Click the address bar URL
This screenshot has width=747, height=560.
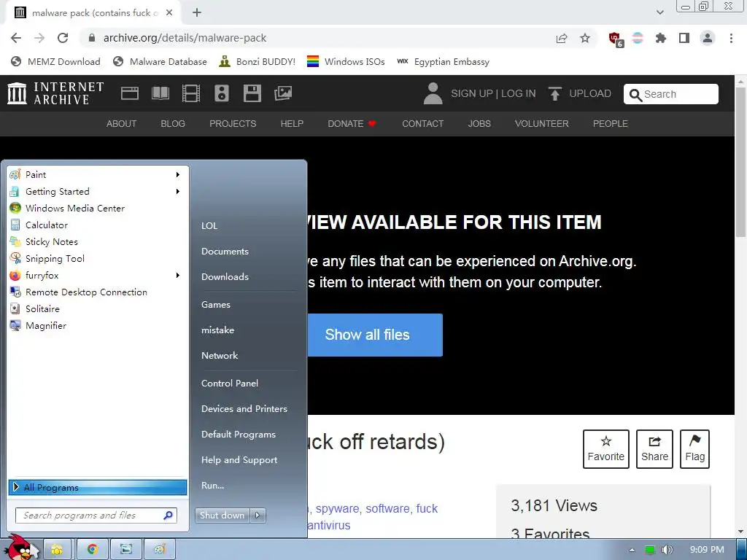185,38
